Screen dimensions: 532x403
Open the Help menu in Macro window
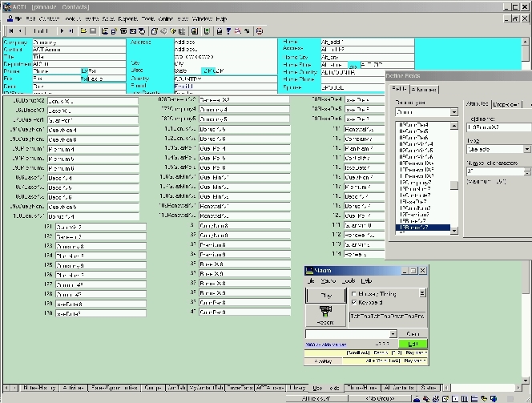tap(366, 281)
